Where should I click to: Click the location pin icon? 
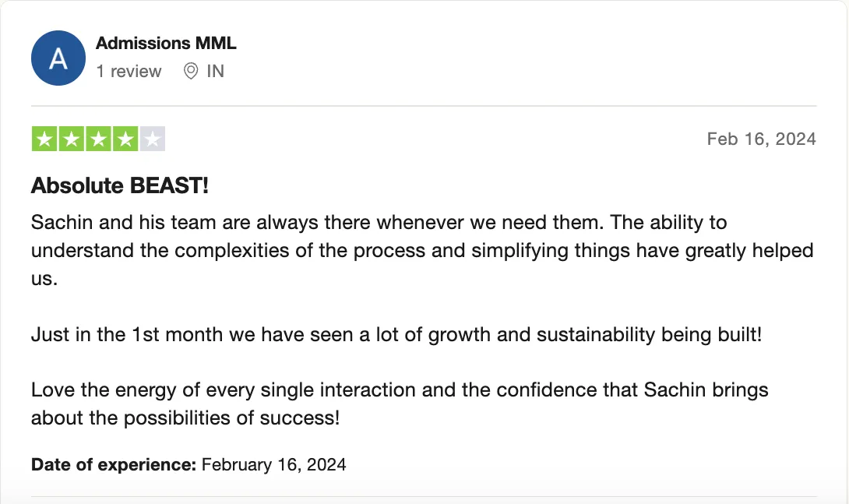[x=191, y=72]
